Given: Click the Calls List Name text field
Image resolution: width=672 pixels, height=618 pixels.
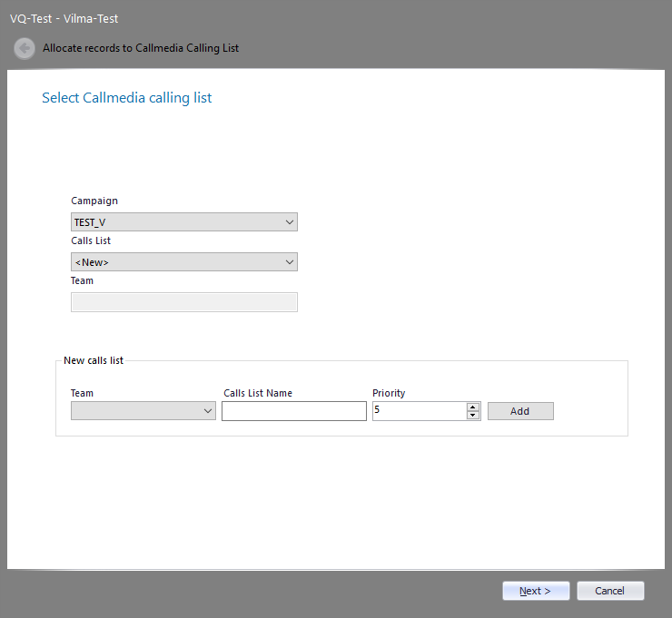Looking at the screenshot, I should (294, 411).
